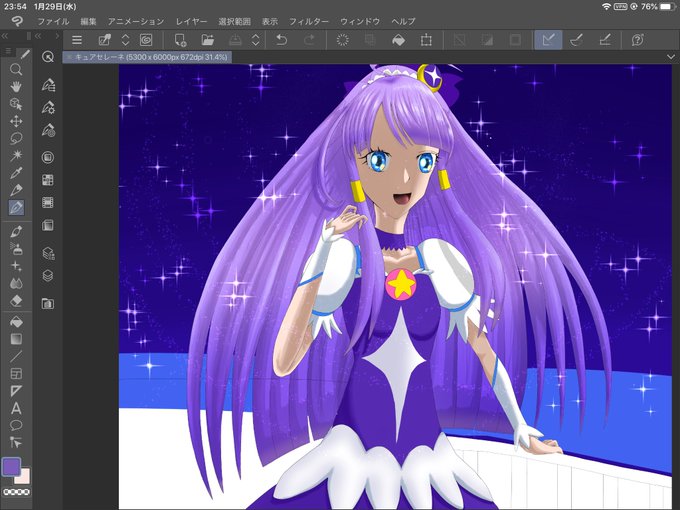The image size is (680, 510).
Task: Toggle Snap to Special Ruler
Action: pyautogui.click(x=576, y=40)
